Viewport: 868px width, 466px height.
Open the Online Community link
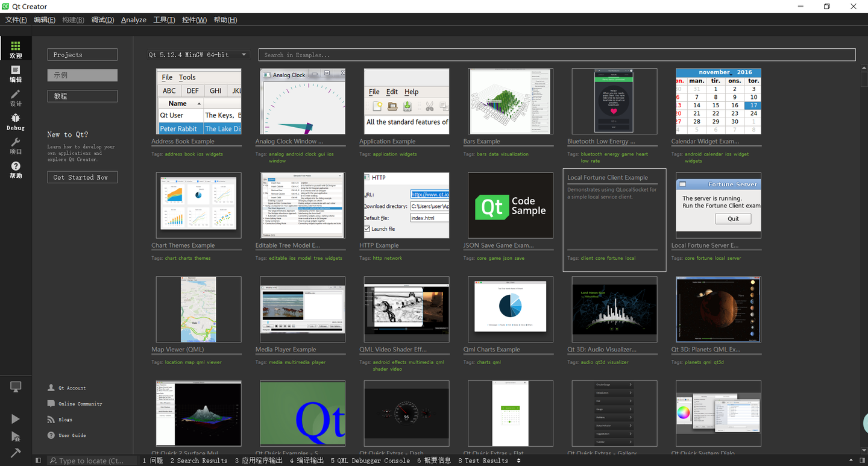(x=80, y=404)
